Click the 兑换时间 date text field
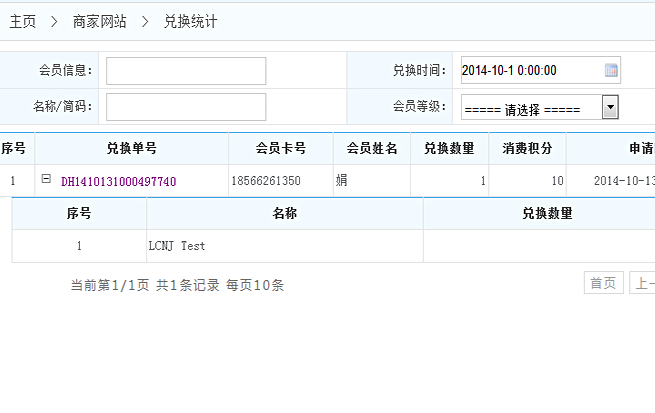This screenshot has height=413, width=655. coord(530,71)
